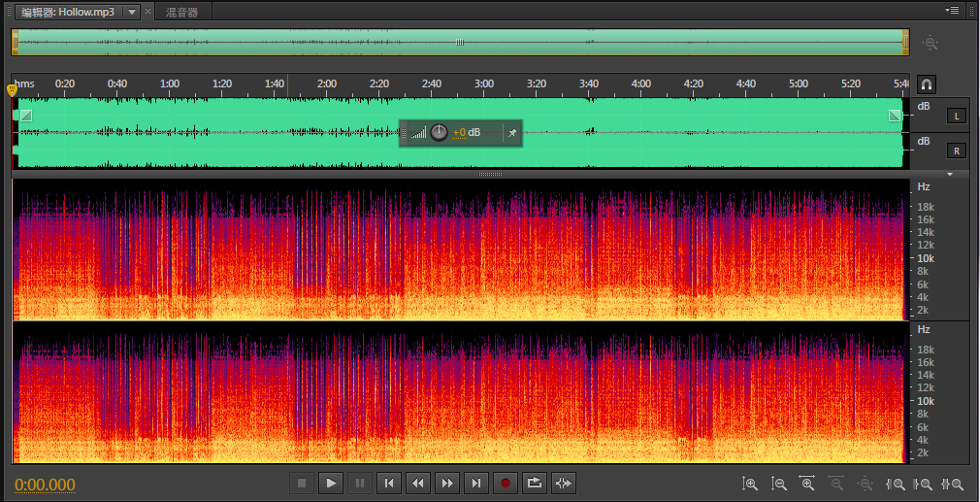Start playback with the Play button
This screenshot has width=980, height=502.
coord(331,482)
